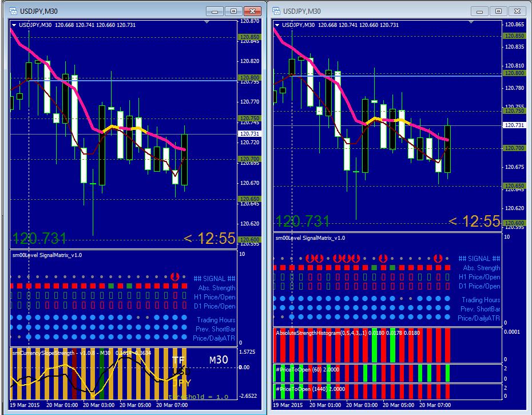Maximize the left USDJPY,M30 window
The image size is (532, 415).
coord(233,11)
